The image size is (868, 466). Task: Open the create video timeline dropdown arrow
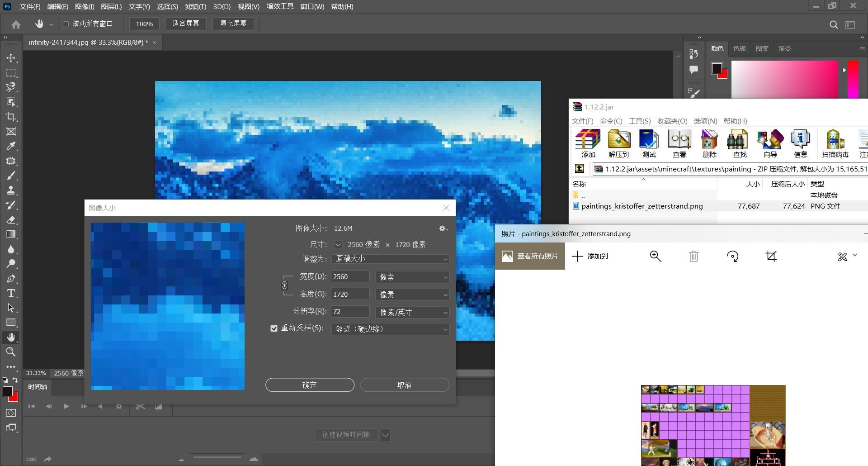coord(385,435)
